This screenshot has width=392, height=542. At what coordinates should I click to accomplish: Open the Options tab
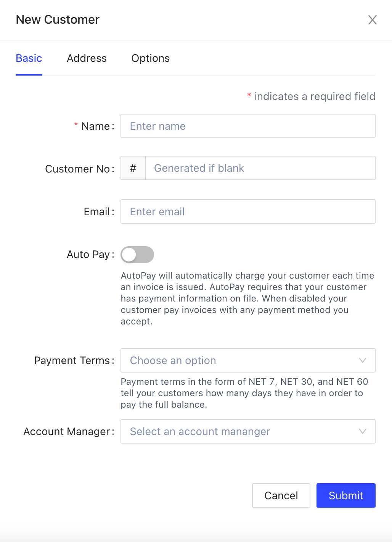150,58
